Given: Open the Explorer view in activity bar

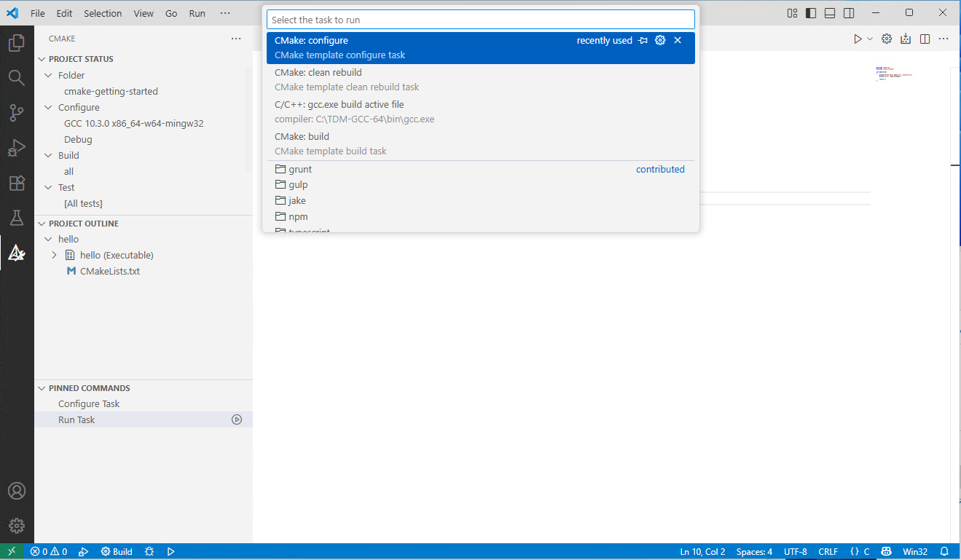Looking at the screenshot, I should (x=17, y=44).
